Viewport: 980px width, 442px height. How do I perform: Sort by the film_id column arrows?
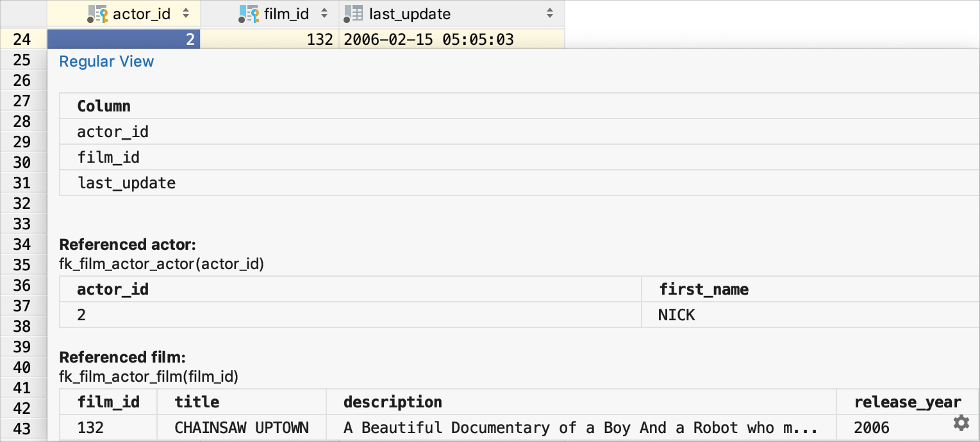(x=324, y=13)
